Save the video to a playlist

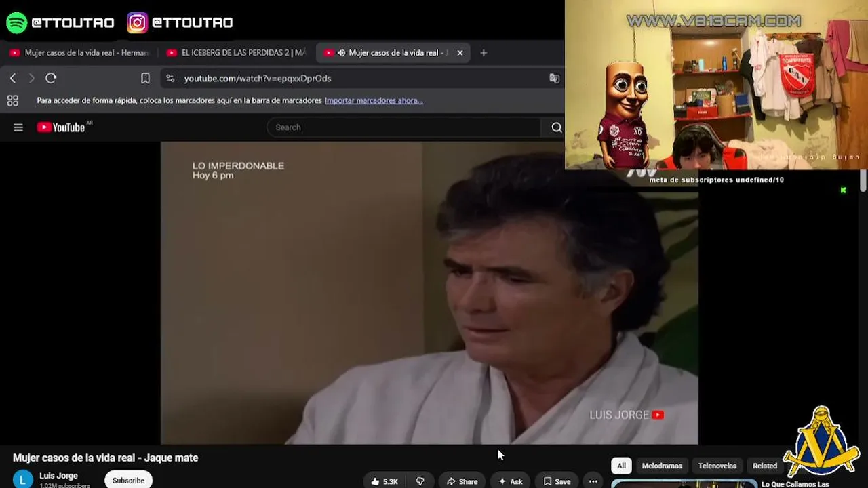[557, 481]
